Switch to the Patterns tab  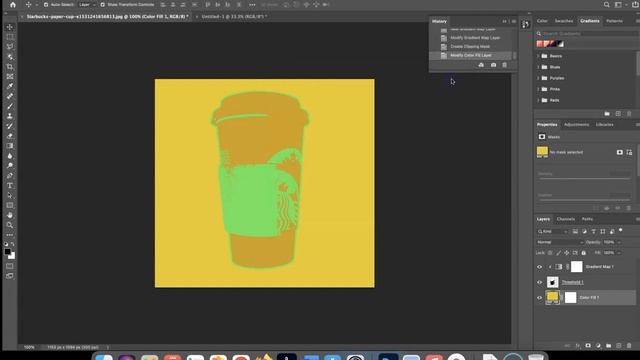click(614, 21)
